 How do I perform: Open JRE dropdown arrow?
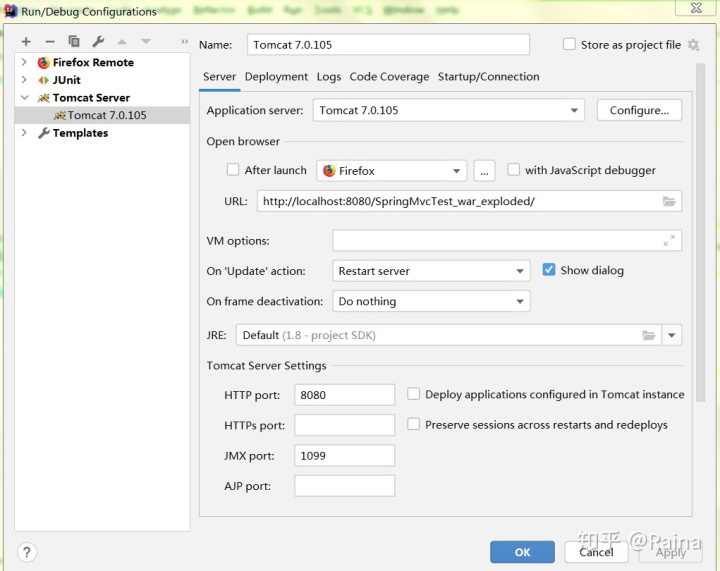(x=672, y=335)
